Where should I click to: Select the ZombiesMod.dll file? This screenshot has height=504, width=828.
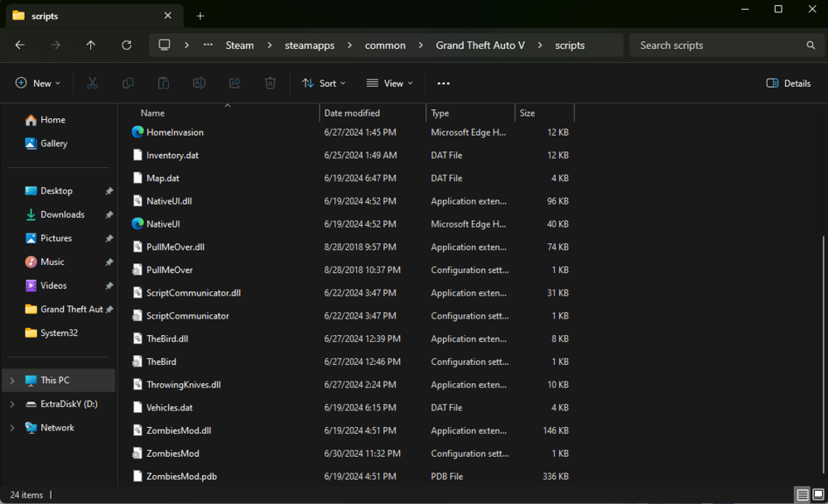179,430
